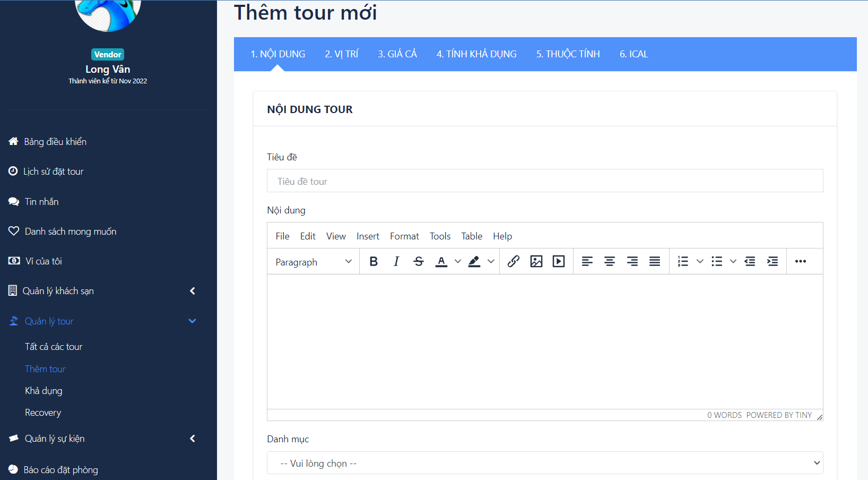
Task: Switch to the 1. NỘI DUNG tab
Action: (278, 54)
